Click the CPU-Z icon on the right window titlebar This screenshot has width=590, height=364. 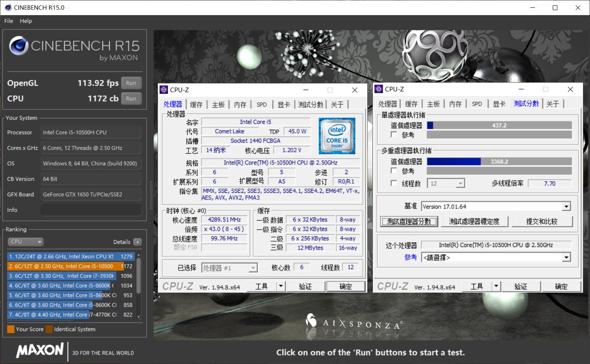tap(378, 89)
